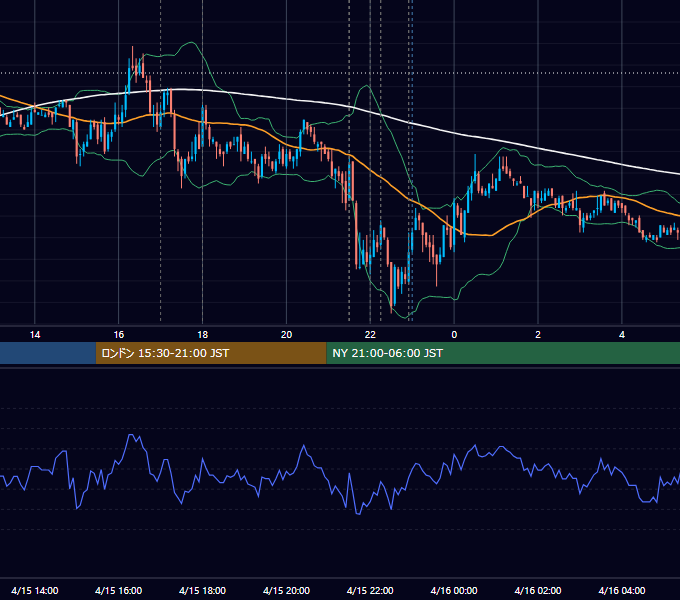
Task: Click the hour label 14 on upper axis
Action: (35, 335)
